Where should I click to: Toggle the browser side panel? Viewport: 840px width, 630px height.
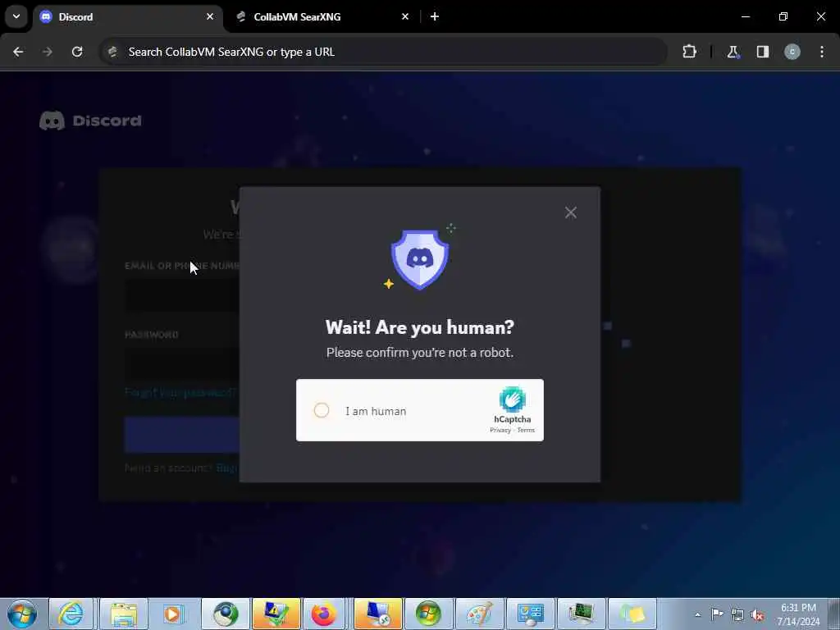click(763, 52)
